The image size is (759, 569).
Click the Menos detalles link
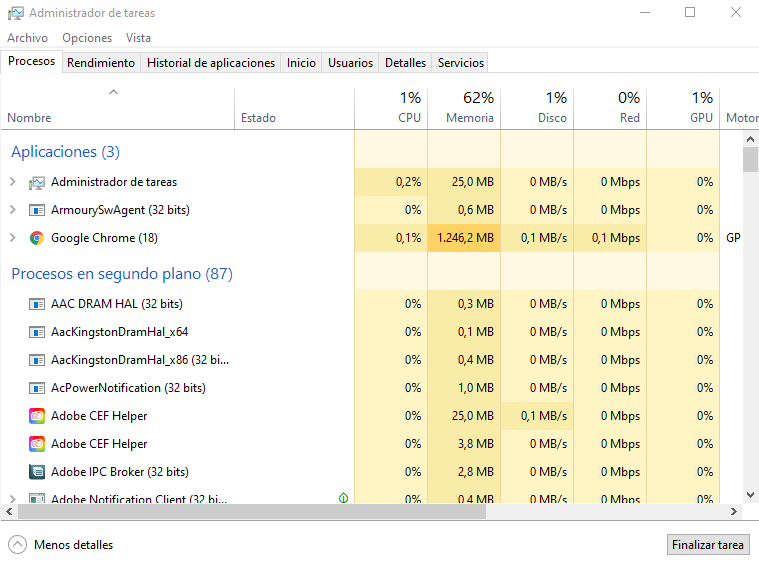(x=74, y=545)
